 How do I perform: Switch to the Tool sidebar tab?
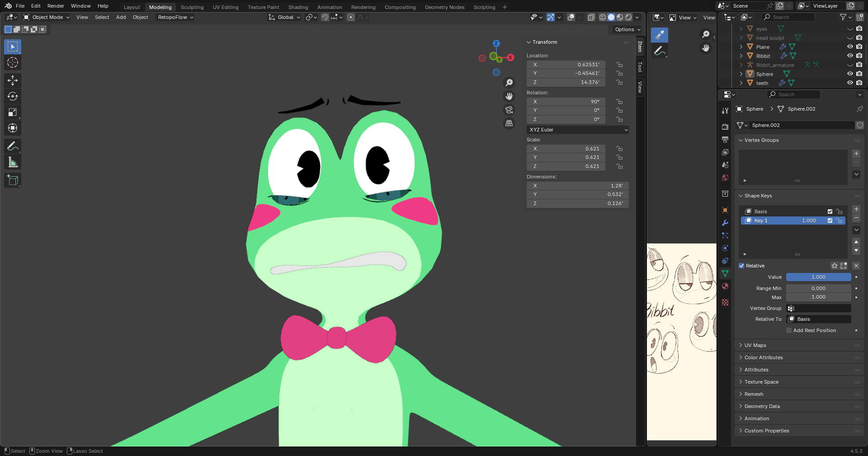click(640, 67)
